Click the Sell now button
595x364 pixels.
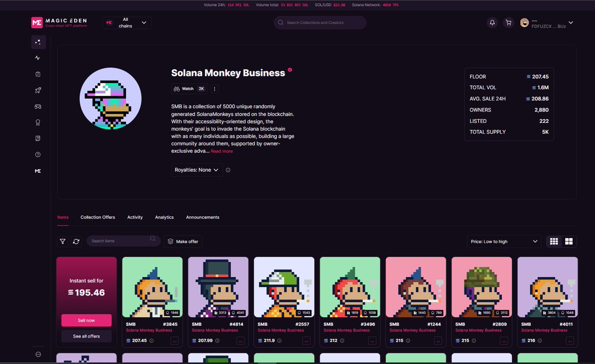86,320
